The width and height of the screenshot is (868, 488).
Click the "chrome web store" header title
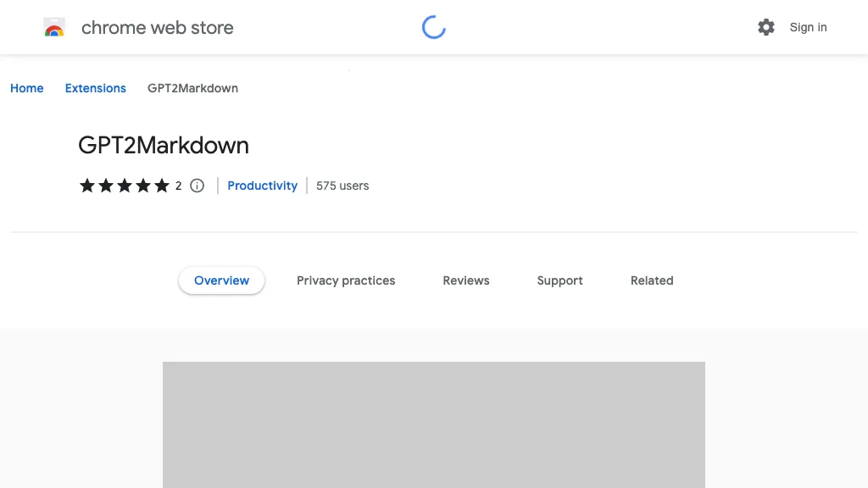pos(158,28)
